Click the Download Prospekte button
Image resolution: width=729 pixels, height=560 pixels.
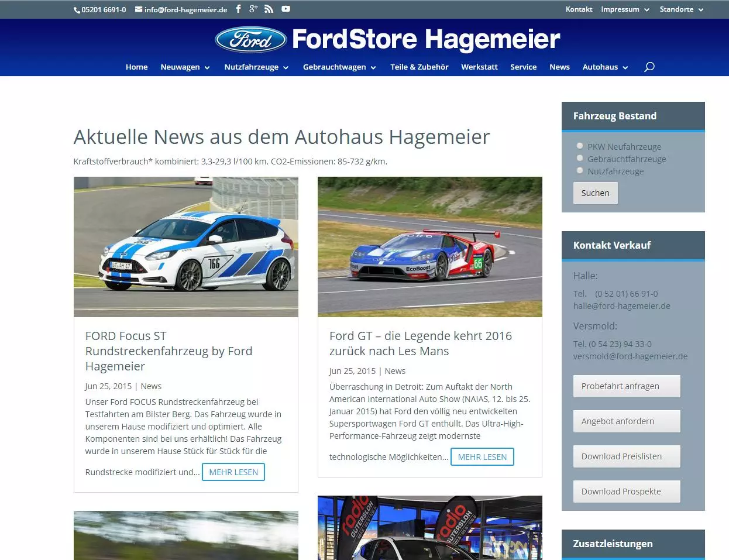pos(627,492)
